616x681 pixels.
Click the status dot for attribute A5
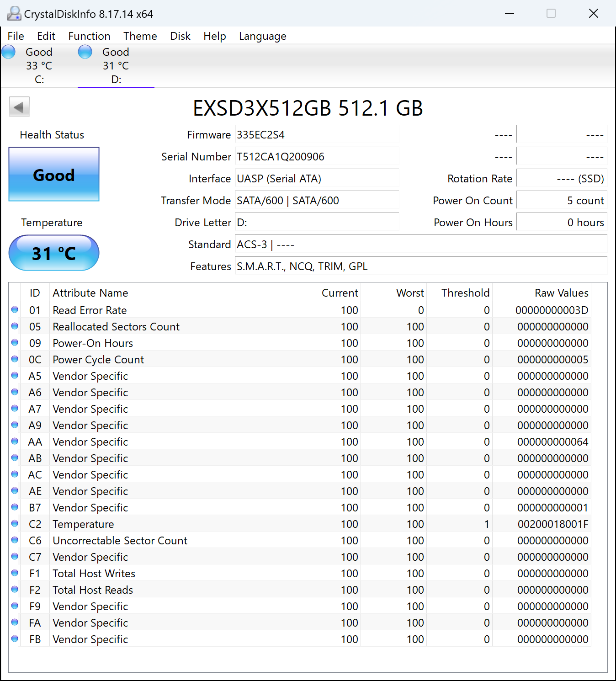coord(15,376)
